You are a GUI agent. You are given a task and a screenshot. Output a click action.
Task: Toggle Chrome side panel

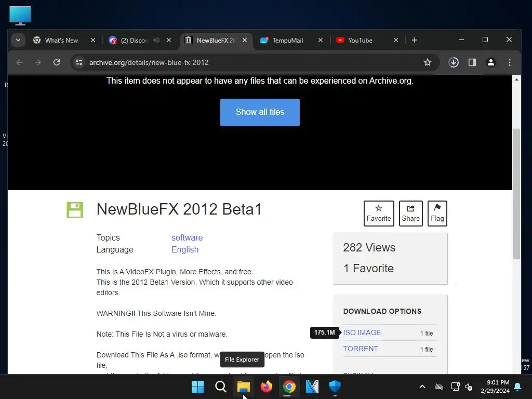tap(472, 62)
